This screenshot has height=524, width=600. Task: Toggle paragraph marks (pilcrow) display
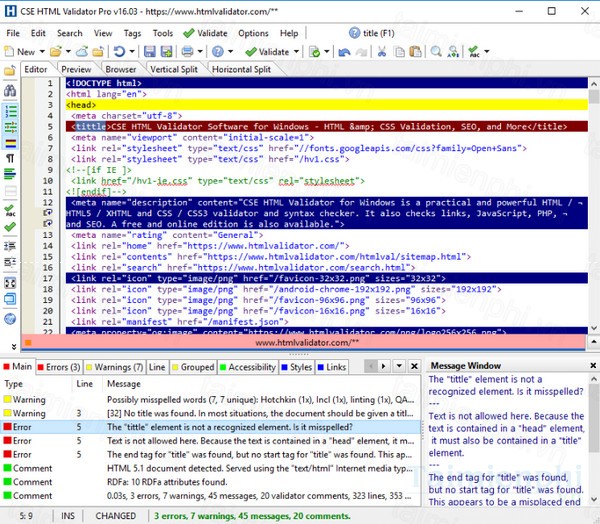tap(10, 158)
